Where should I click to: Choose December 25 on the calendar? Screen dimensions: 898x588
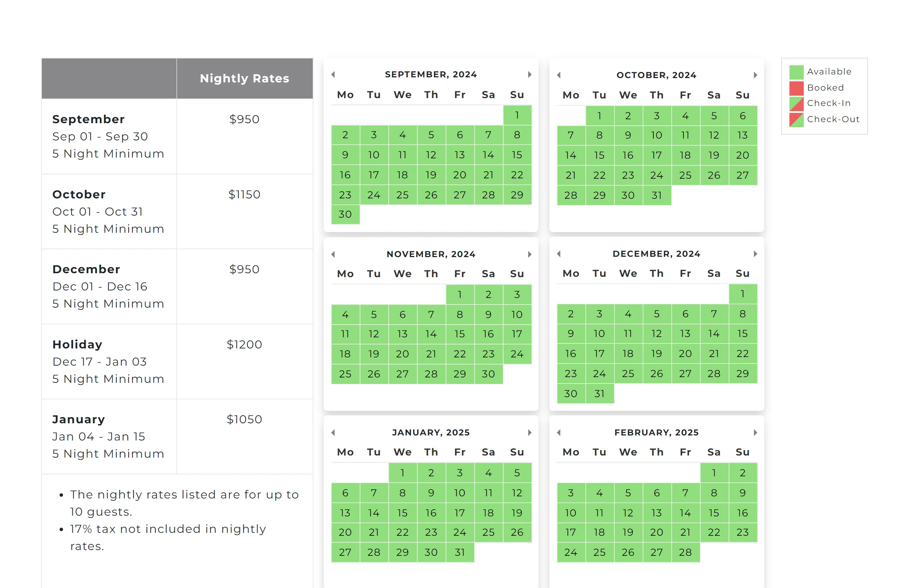click(628, 373)
